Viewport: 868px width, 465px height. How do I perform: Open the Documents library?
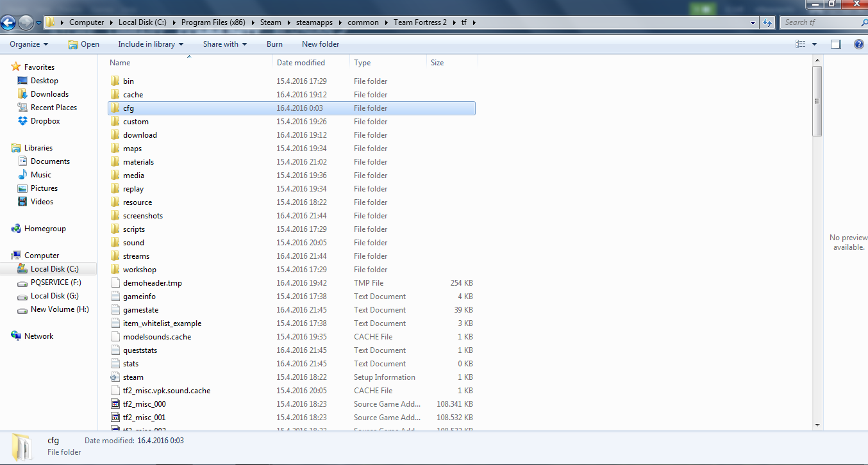point(50,161)
